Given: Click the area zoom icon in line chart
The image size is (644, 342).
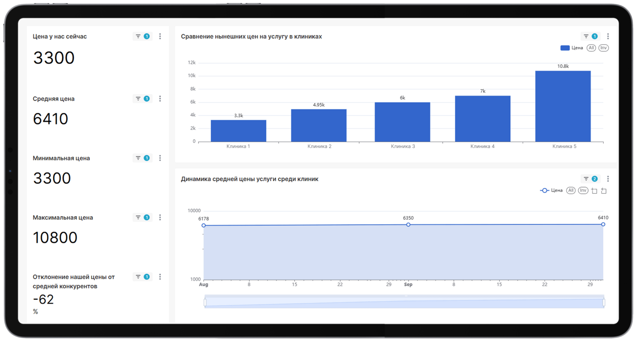Looking at the screenshot, I should click(595, 191).
